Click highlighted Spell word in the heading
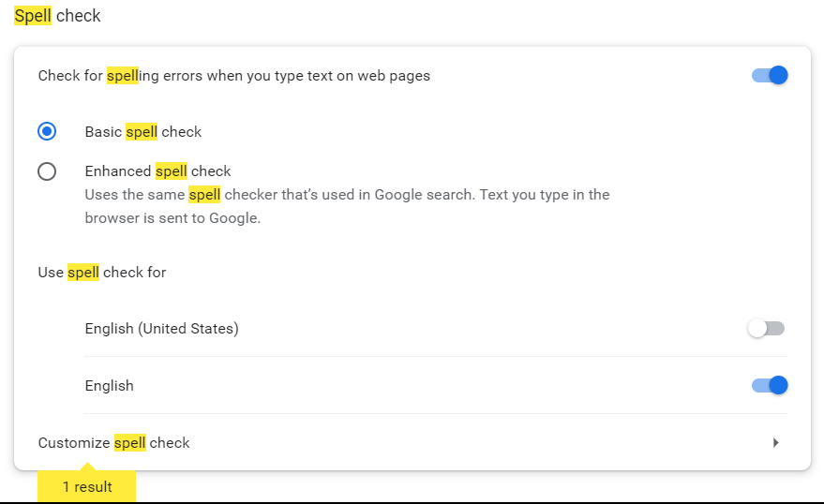Screen dimensions: 824x504 click(33, 16)
